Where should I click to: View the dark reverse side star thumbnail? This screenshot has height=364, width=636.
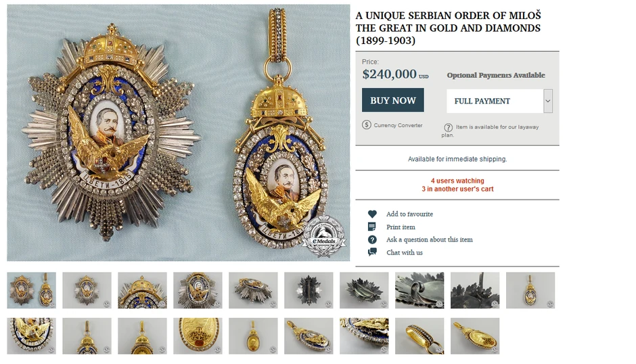tap(309, 290)
